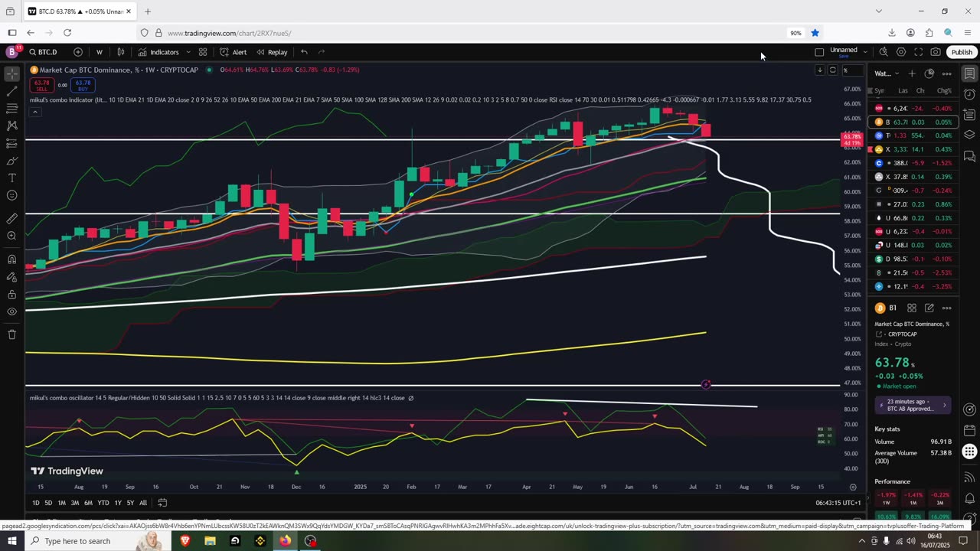Image resolution: width=980 pixels, height=551 pixels.
Task: Open the indicator templates grid icon
Action: (x=203, y=52)
